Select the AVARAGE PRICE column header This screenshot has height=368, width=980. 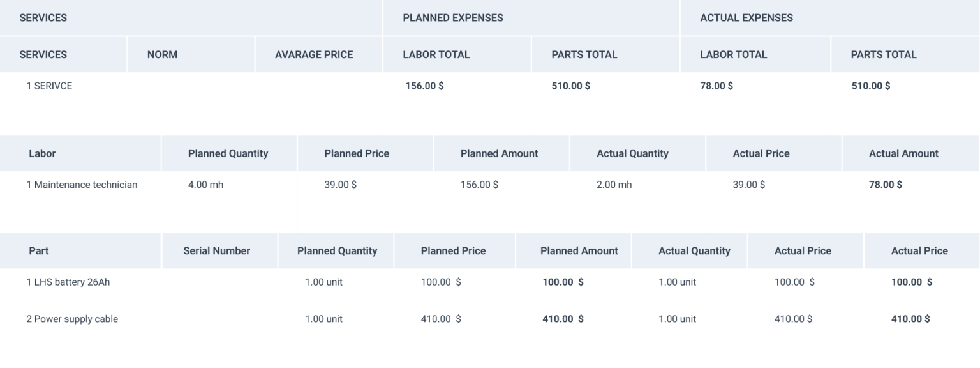tap(314, 55)
